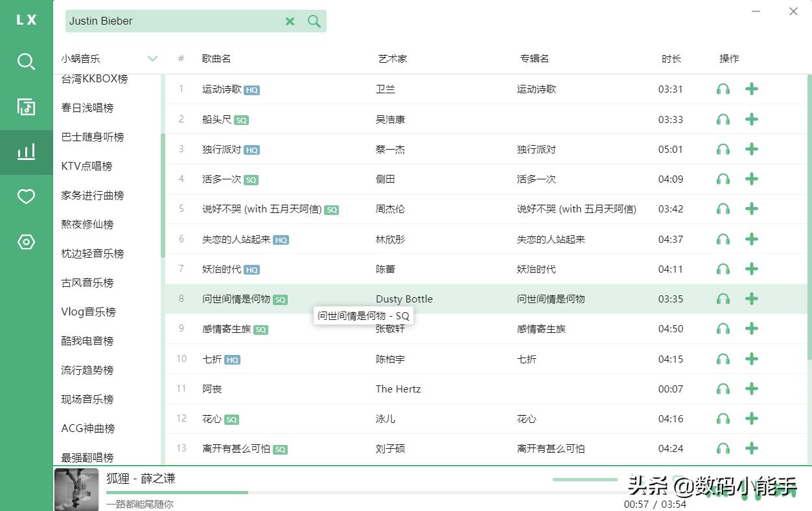Add 说好不哭 with the plus button
This screenshot has width=812, height=511.
click(x=751, y=209)
